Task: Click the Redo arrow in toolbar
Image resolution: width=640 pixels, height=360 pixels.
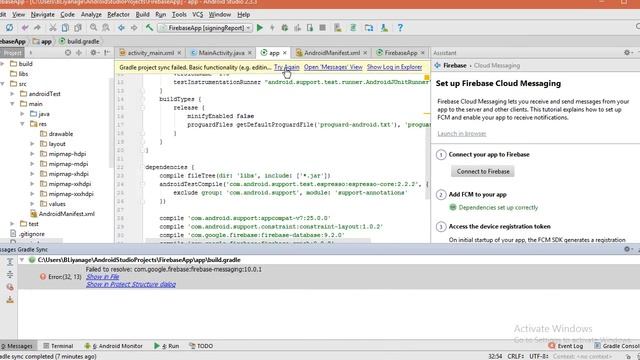Action: tap(37, 28)
